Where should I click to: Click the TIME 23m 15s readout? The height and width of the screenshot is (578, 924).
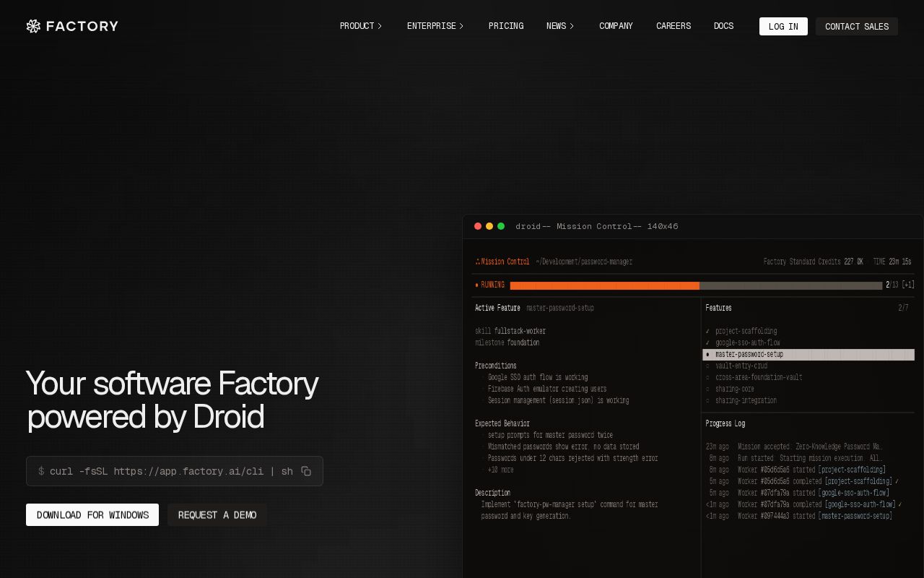[892, 262]
